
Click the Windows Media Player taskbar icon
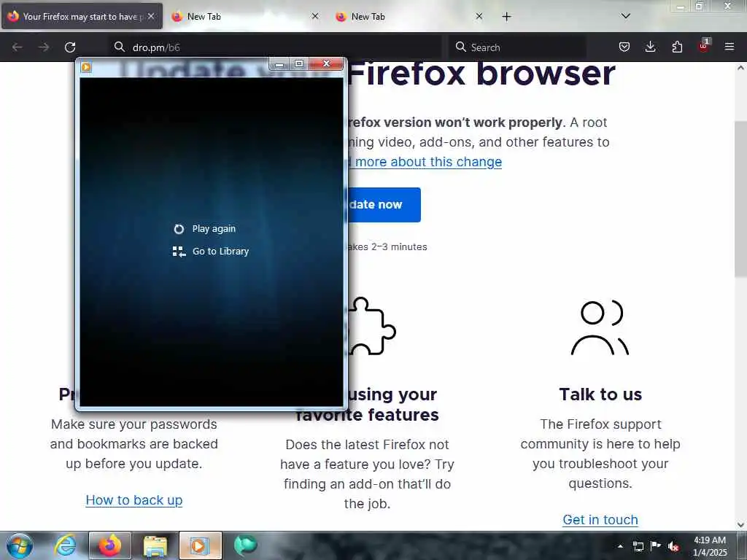[x=200, y=545]
